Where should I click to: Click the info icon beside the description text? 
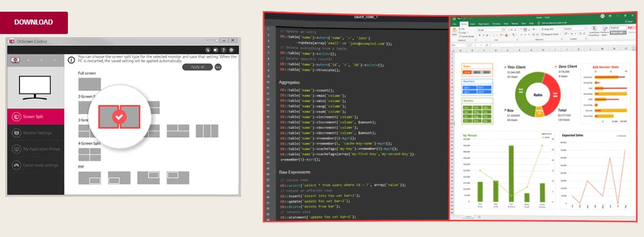point(71,60)
